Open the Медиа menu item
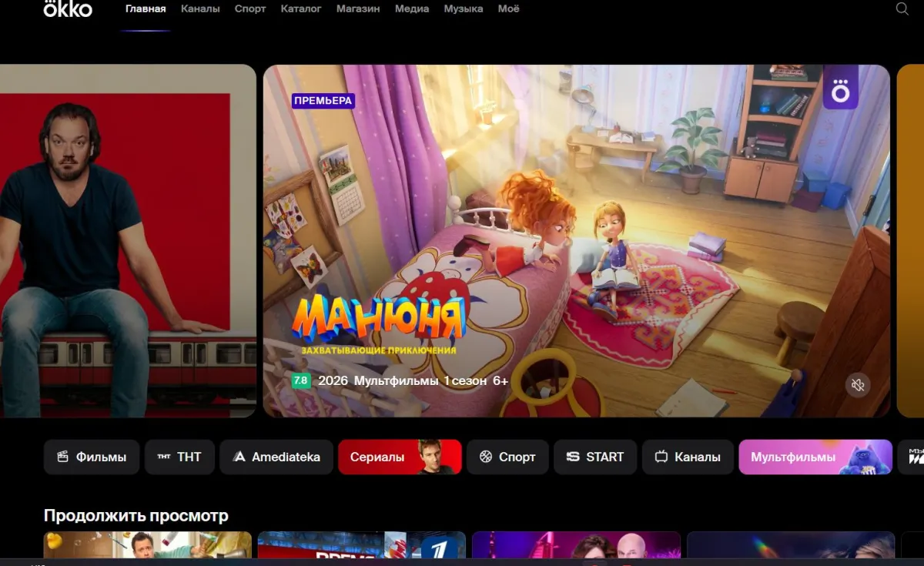 (x=412, y=8)
